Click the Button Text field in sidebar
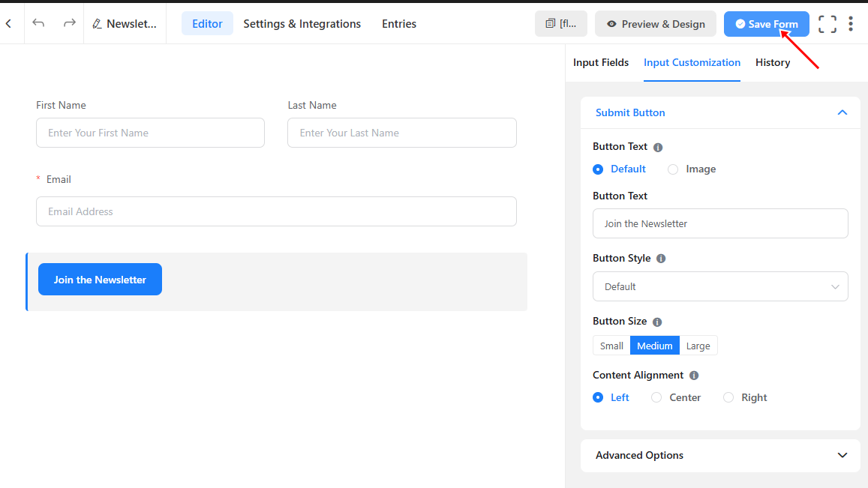 [720, 223]
